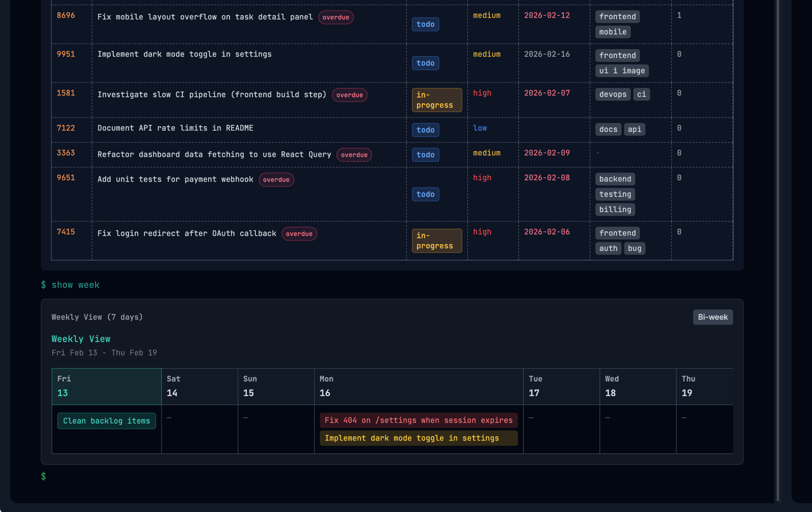
Task: Select the auth tag on task 7415
Action: tap(608, 248)
